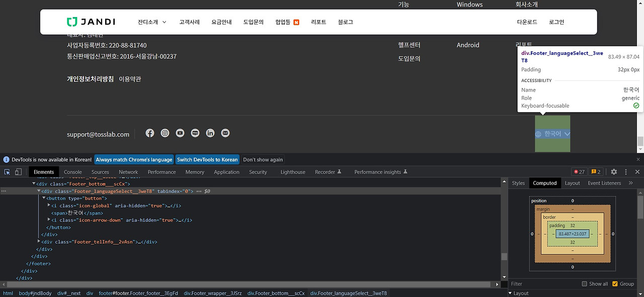The image size is (644, 297).
Task: Click the Android footer link
Action: (x=468, y=45)
